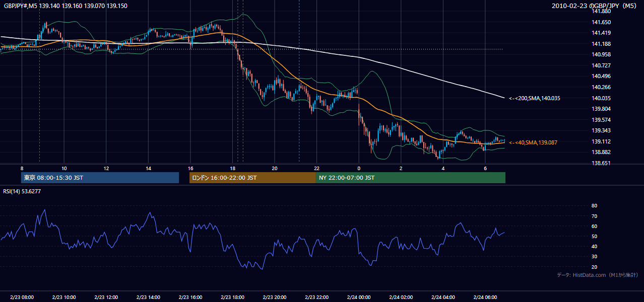This screenshot has height=302, width=644.
Task: Click the 140.496 price axis label
Action: coord(601,76)
